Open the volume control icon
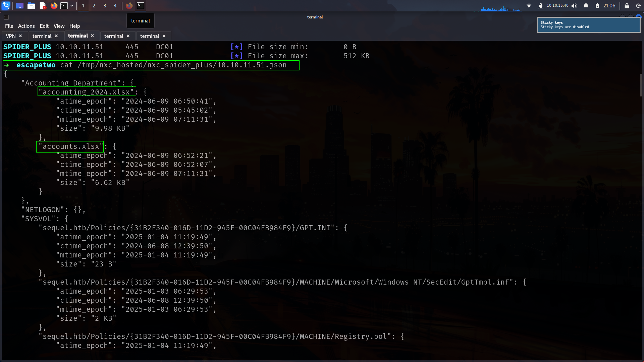This screenshot has height=362, width=644. pyautogui.click(x=574, y=6)
